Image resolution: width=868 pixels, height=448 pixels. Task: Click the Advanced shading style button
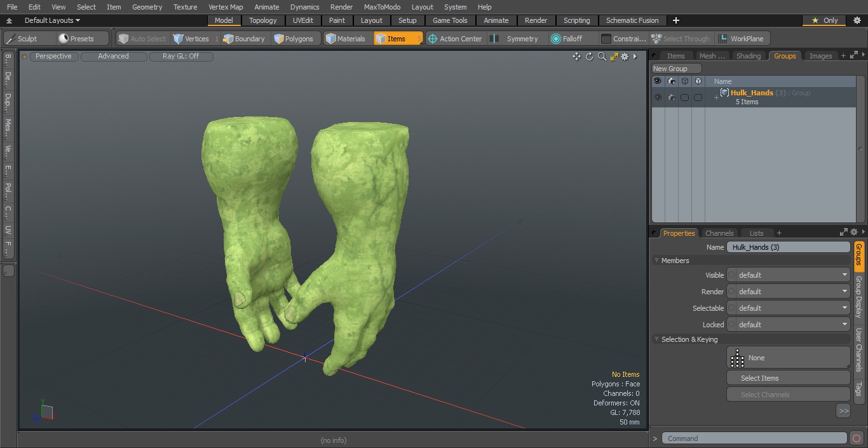114,57
